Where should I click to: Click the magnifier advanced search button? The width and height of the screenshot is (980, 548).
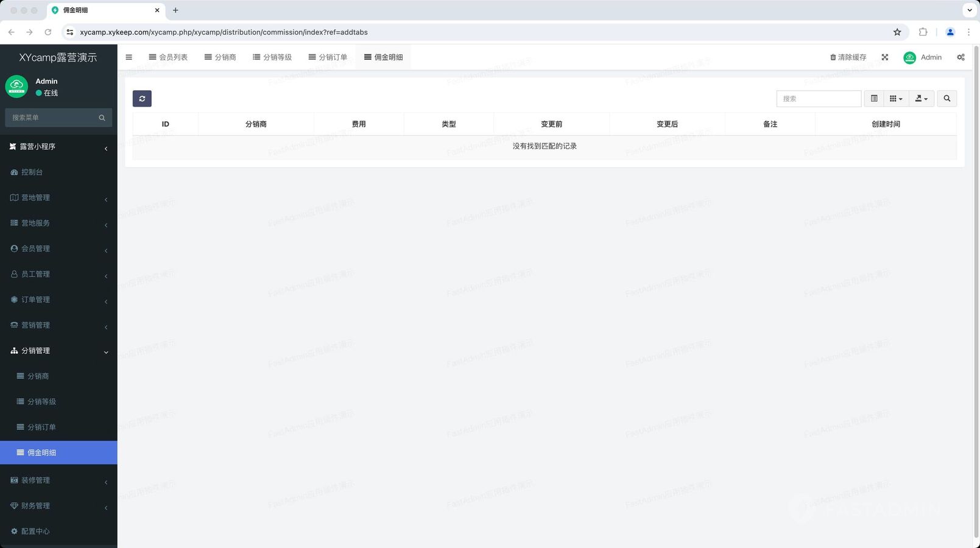tap(947, 99)
